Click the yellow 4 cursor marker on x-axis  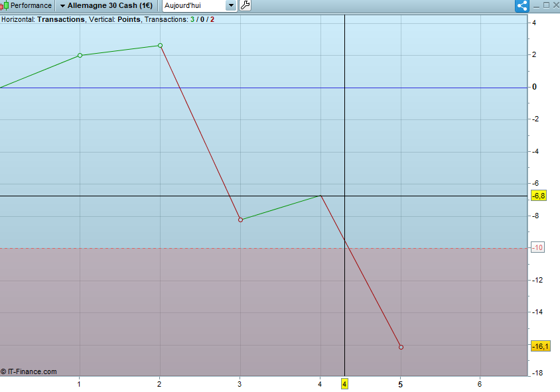tap(344, 384)
